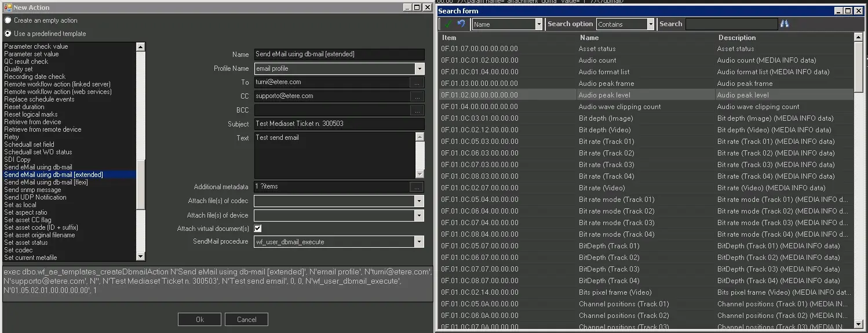Uncheck Attach virtual document(s) checkbox

pos(258,229)
